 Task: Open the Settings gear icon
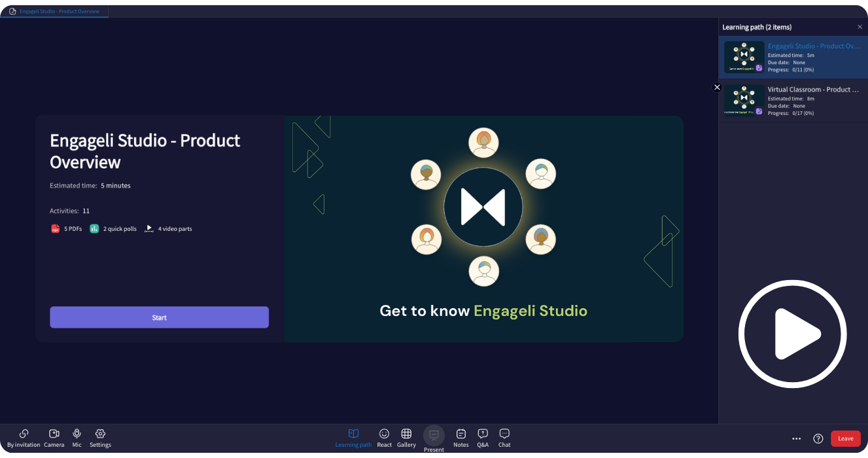click(100, 434)
